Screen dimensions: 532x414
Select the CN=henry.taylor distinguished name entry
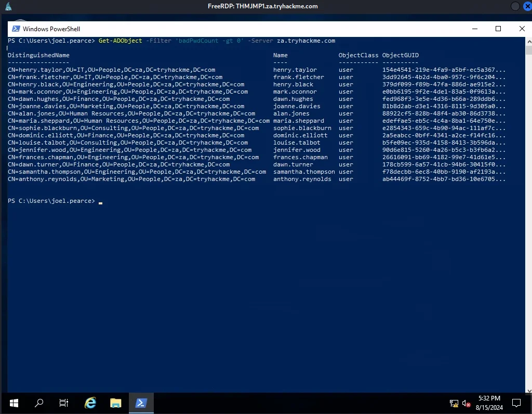112,70
